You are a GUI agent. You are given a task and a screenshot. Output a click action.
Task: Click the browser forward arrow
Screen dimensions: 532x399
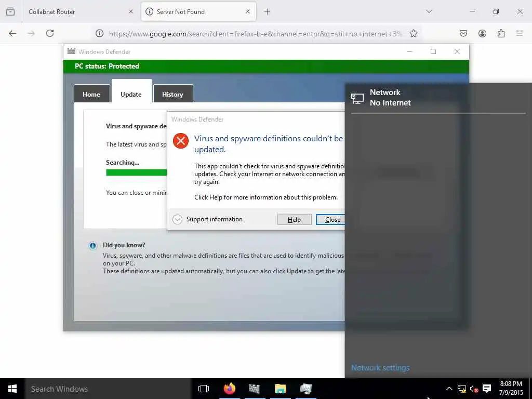[x=31, y=33]
